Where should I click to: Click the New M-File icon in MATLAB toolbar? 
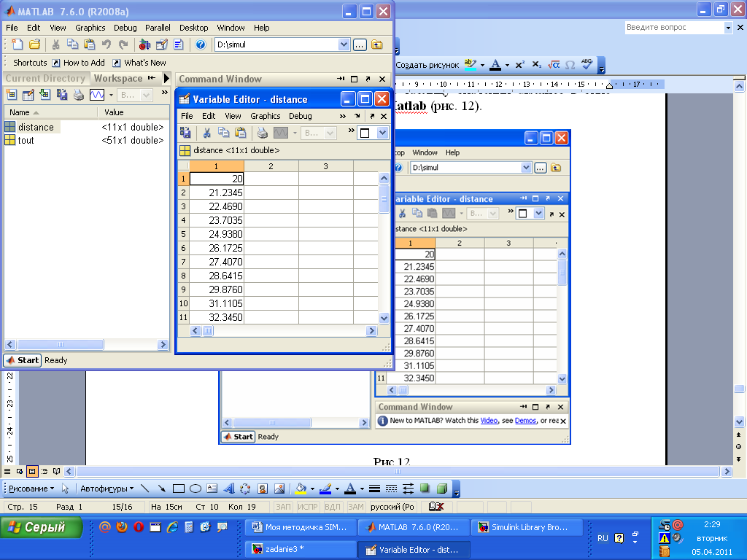pos(18,44)
